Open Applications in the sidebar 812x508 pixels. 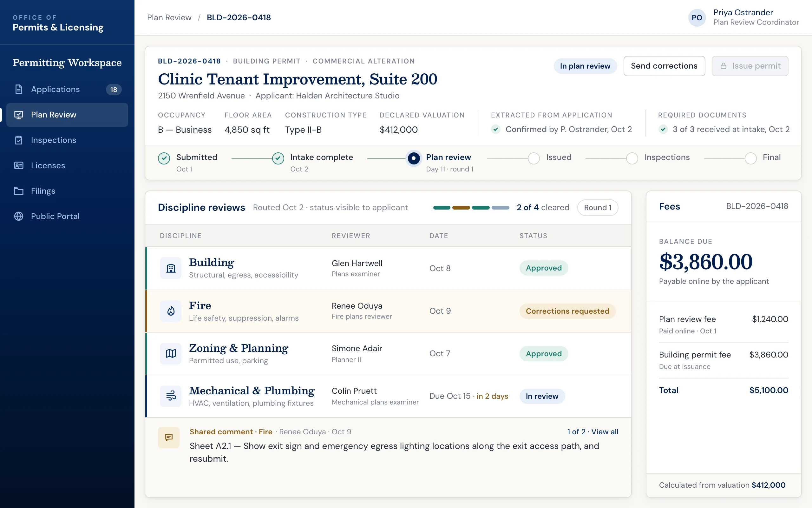67,89
